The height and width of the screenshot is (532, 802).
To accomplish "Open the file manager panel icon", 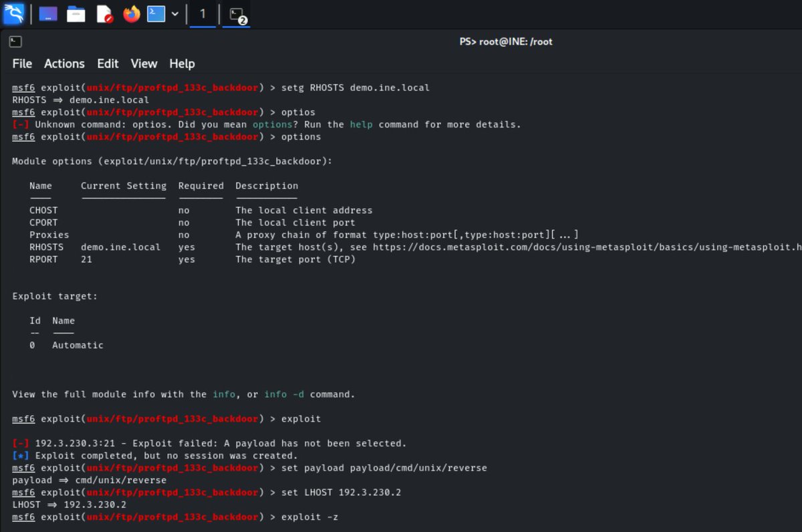I will [x=76, y=14].
